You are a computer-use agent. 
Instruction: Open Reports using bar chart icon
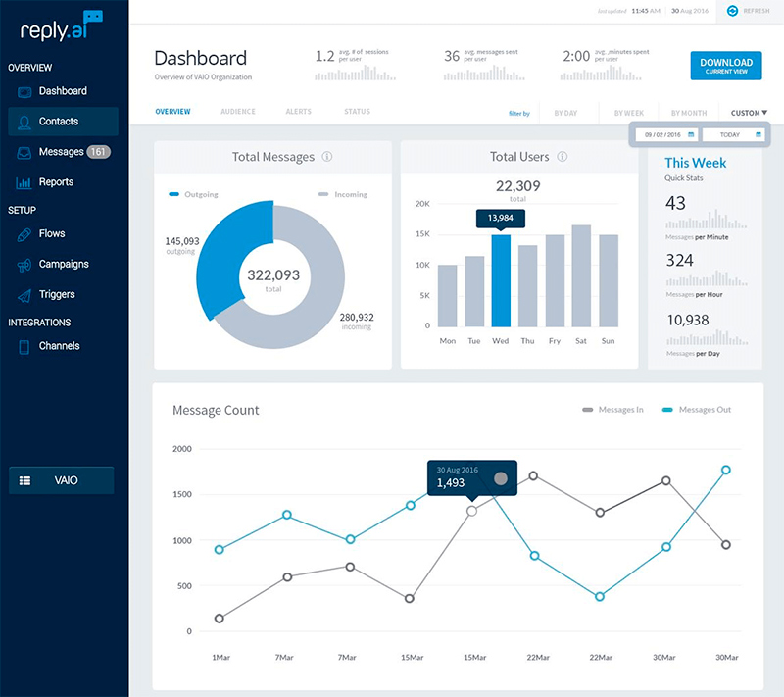pos(24,182)
